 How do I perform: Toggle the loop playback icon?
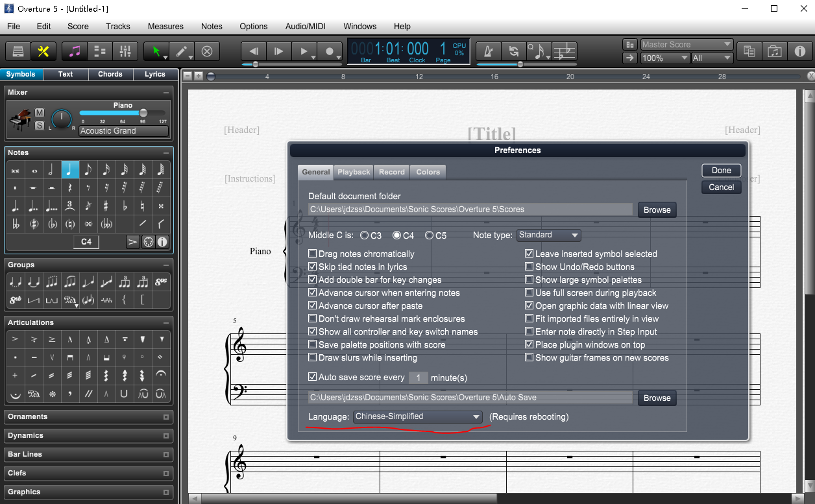(x=514, y=51)
